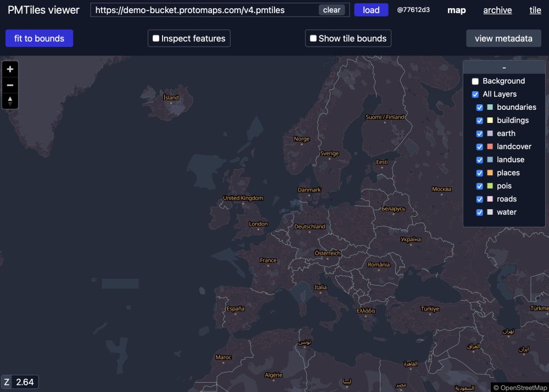Uncheck the water layer checkbox
The height and width of the screenshot is (392, 549).
480,212
